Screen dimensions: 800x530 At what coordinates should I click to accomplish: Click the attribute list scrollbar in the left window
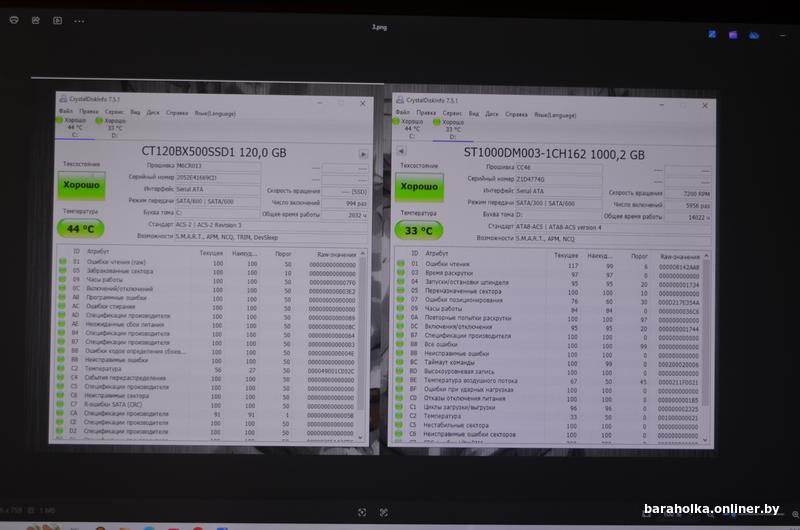pos(362,334)
